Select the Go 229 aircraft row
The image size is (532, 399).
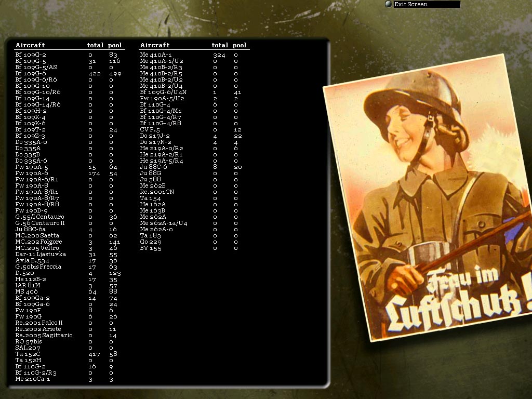point(194,242)
